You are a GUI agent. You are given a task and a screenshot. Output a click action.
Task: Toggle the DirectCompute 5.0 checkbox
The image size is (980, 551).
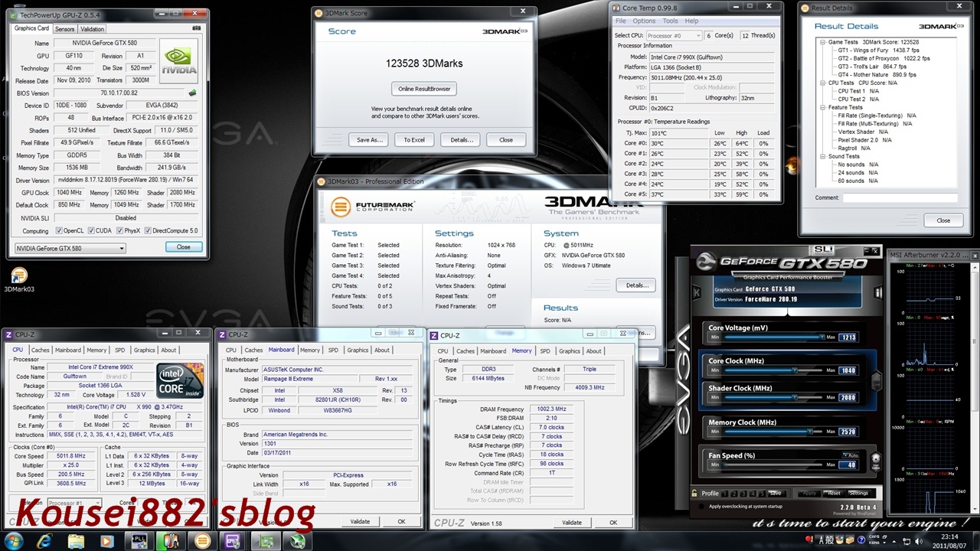point(148,230)
